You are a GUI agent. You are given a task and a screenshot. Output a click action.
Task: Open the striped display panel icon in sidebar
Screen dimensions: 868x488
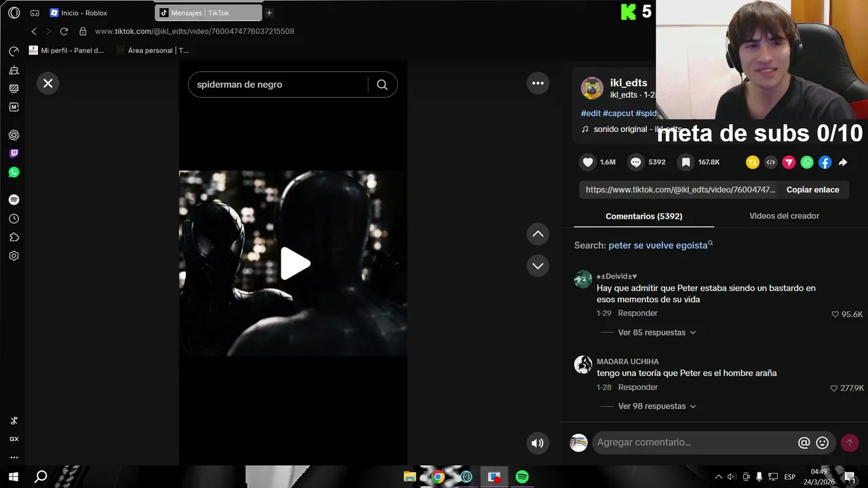(x=14, y=88)
